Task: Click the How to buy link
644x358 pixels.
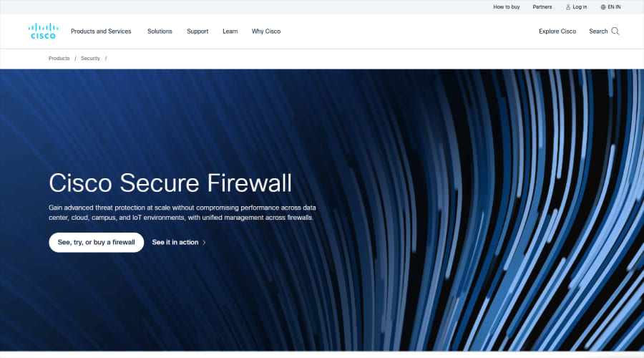Action: [x=507, y=7]
